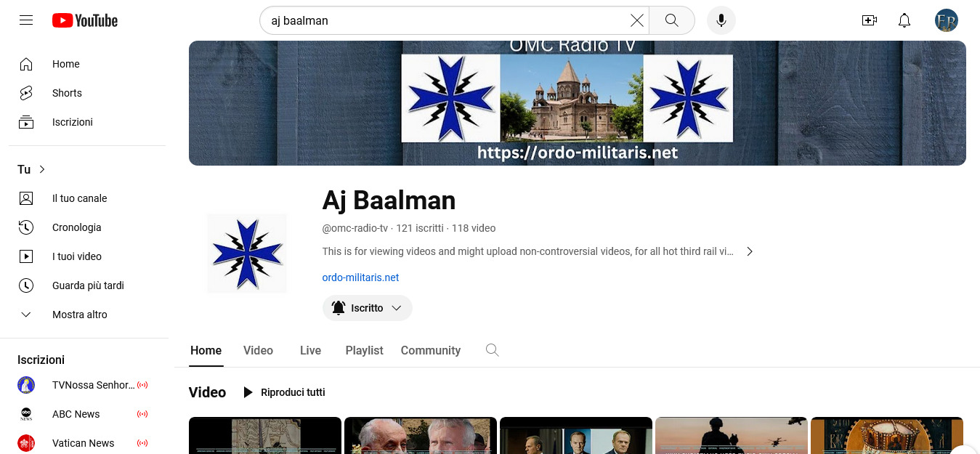The width and height of the screenshot is (980, 454).
Task: Click in the search input field
Action: click(443, 20)
